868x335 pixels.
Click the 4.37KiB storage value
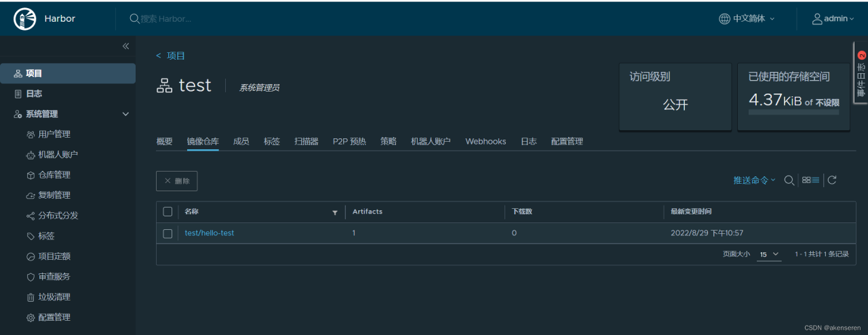pyautogui.click(x=775, y=100)
